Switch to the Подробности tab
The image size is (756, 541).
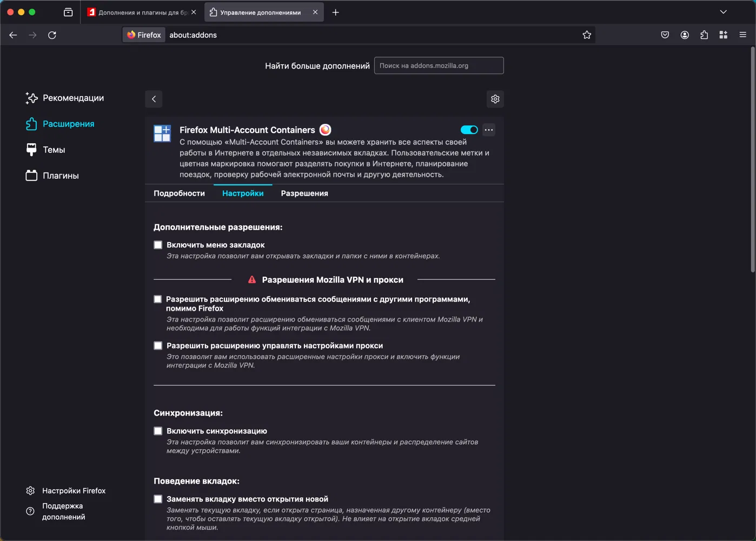point(179,193)
